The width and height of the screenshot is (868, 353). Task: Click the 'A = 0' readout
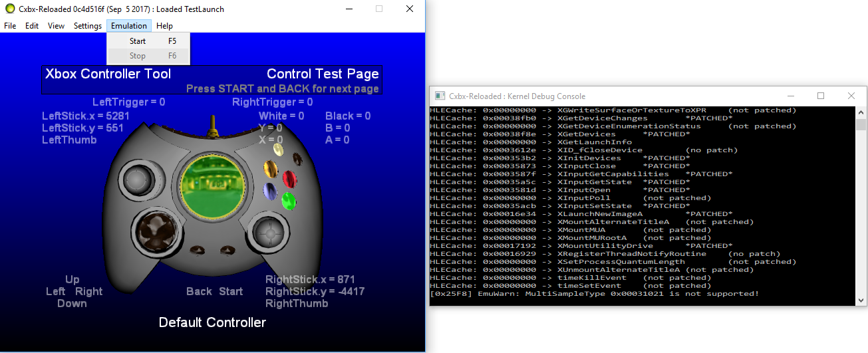point(337,140)
